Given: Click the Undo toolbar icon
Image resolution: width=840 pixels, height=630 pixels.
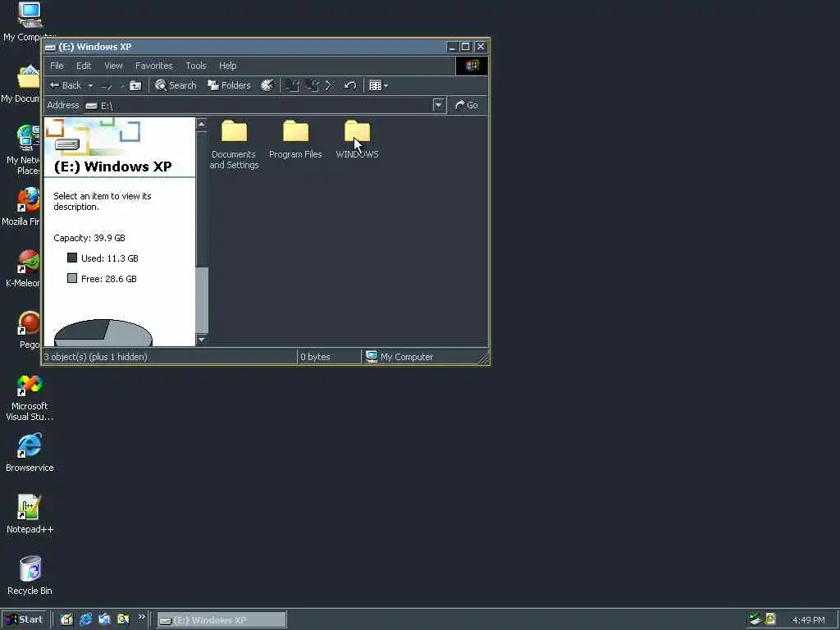Looking at the screenshot, I should [349, 85].
